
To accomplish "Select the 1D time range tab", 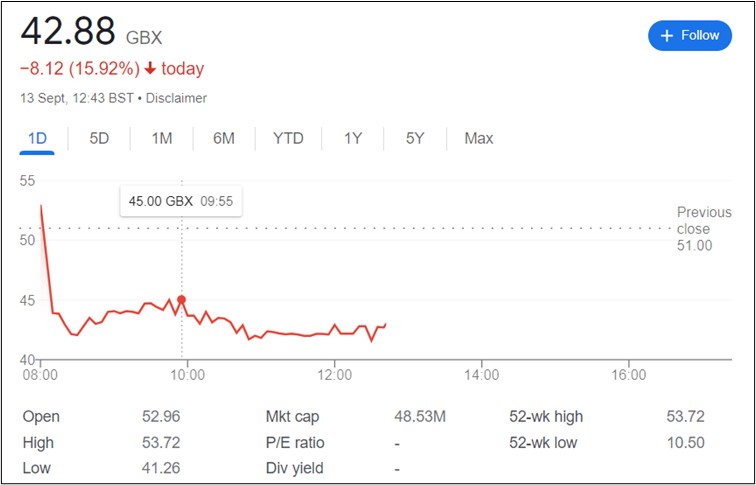I will coord(37,138).
